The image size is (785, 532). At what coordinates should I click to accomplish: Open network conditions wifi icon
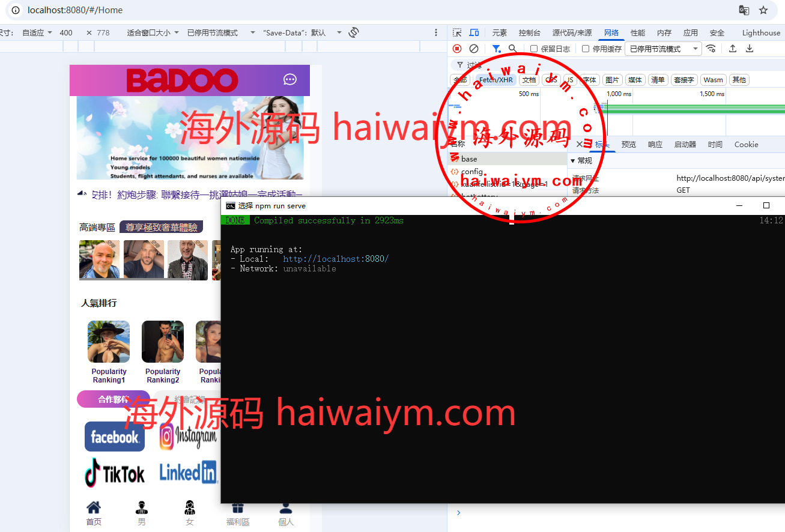coord(711,49)
